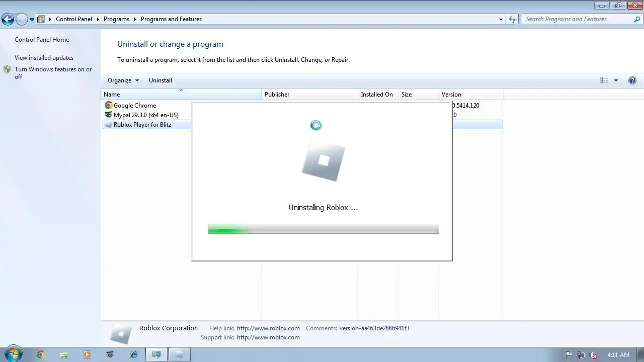Sort by Publisher column header

pos(309,95)
